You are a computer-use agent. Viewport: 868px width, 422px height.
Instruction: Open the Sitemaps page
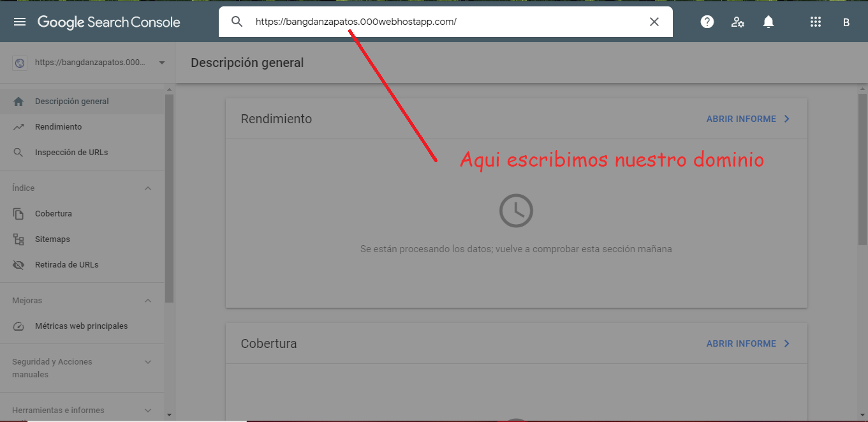pyautogui.click(x=52, y=239)
